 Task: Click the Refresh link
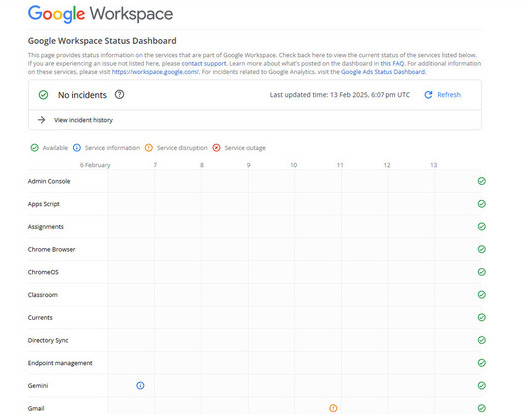449,95
